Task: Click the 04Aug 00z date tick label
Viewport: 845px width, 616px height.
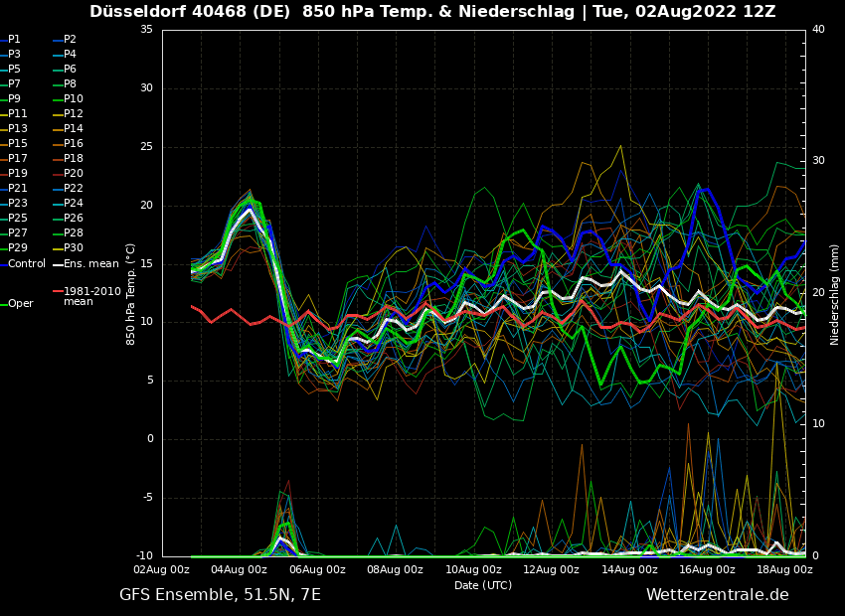Action: [x=240, y=569]
